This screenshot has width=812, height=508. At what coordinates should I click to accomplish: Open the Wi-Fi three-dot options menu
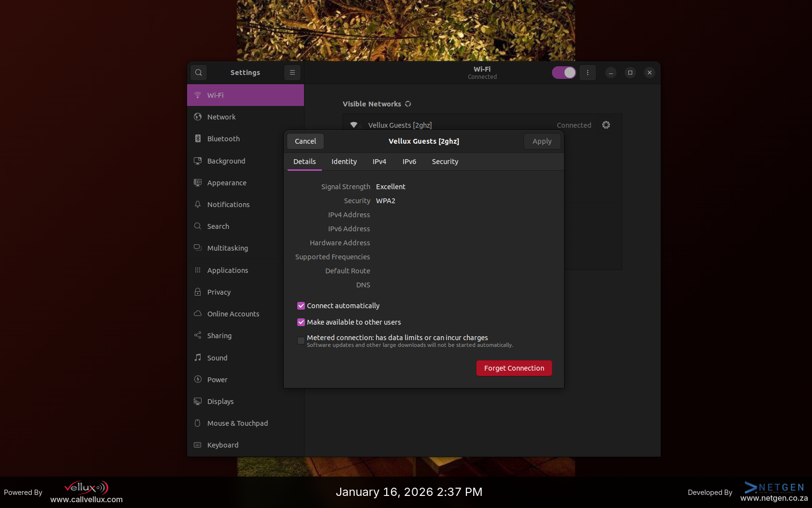[x=587, y=73]
